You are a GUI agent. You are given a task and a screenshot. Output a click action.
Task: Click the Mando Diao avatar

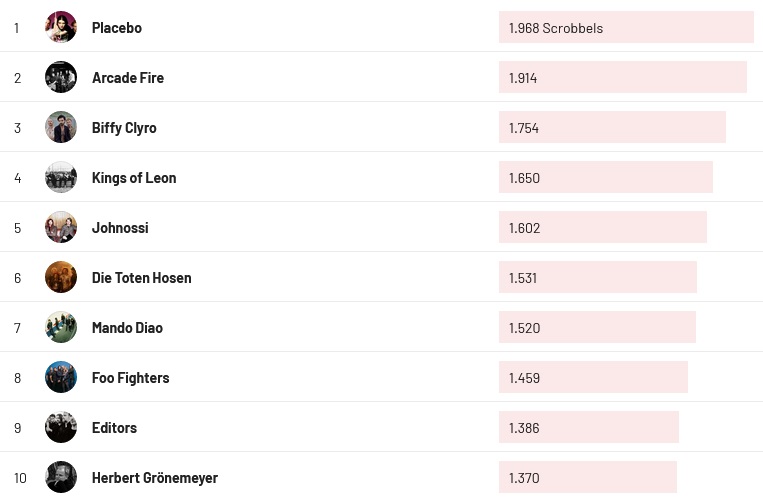pos(61,327)
